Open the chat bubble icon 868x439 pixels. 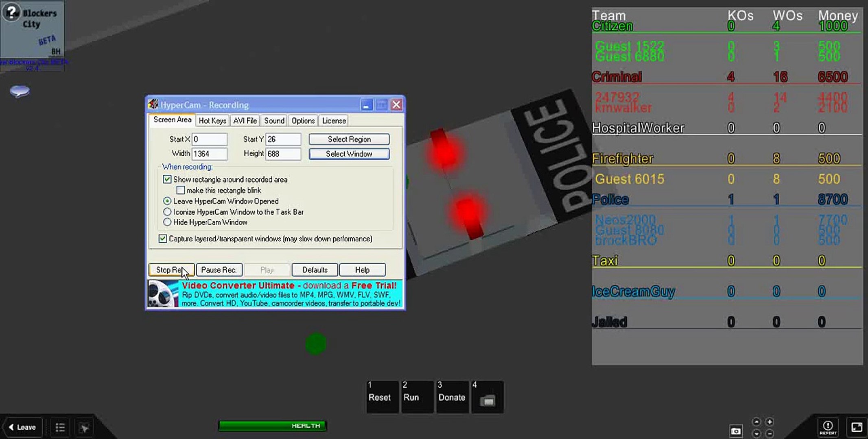click(20, 91)
